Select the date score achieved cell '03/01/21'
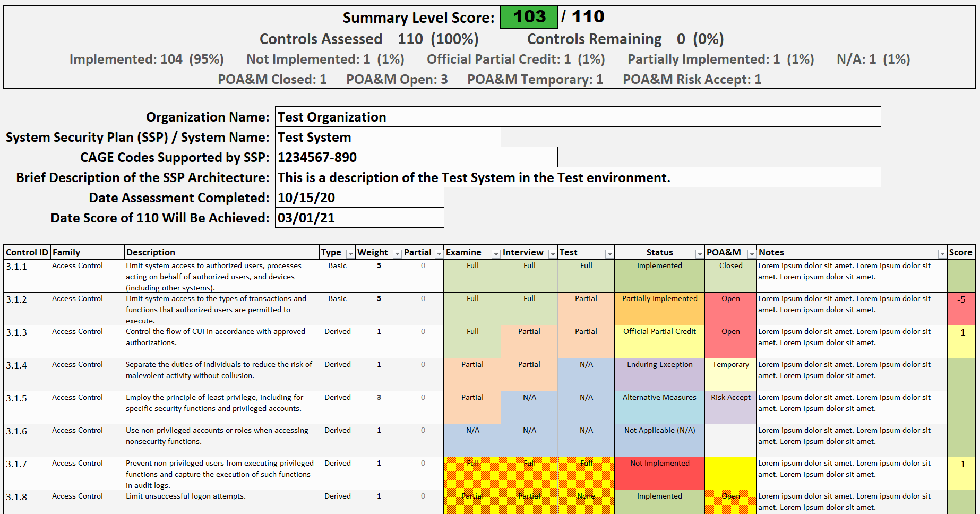The width and height of the screenshot is (980, 514). click(359, 218)
